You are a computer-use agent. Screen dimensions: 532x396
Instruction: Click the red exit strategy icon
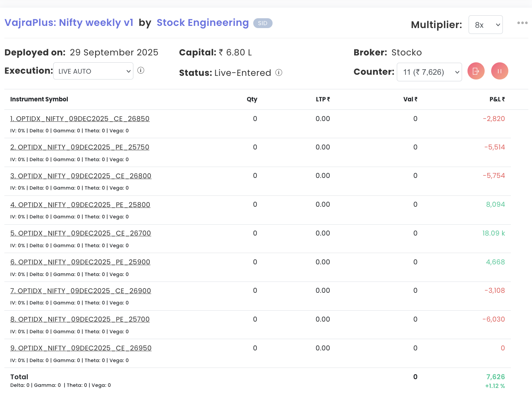click(x=476, y=71)
